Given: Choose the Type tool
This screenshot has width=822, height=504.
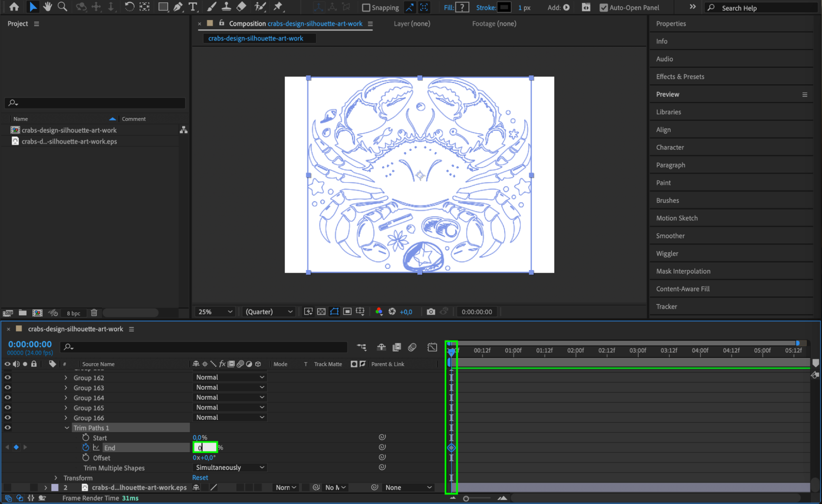Looking at the screenshot, I should click(x=192, y=7).
